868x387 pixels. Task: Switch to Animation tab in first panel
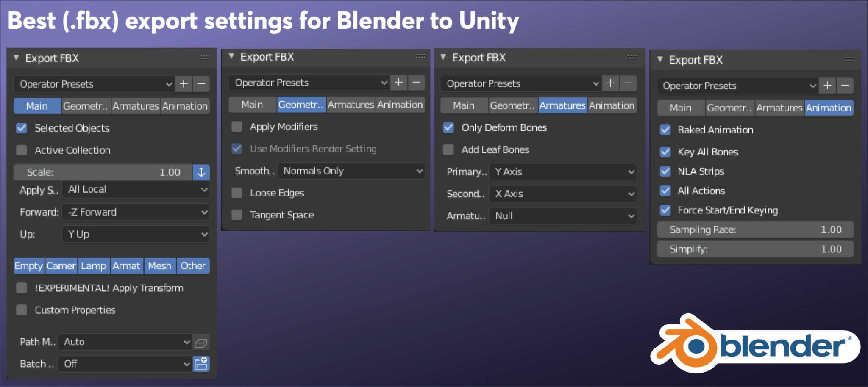(185, 106)
